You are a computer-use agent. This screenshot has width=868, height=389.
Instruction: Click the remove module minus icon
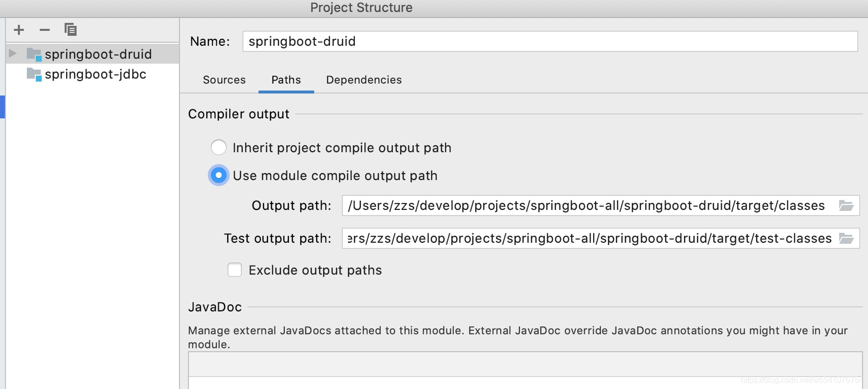45,30
